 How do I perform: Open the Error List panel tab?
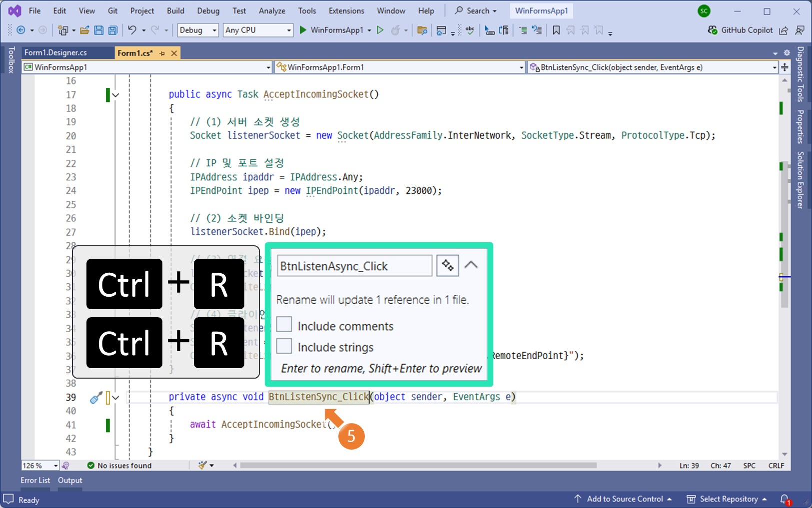click(x=35, y=480)
